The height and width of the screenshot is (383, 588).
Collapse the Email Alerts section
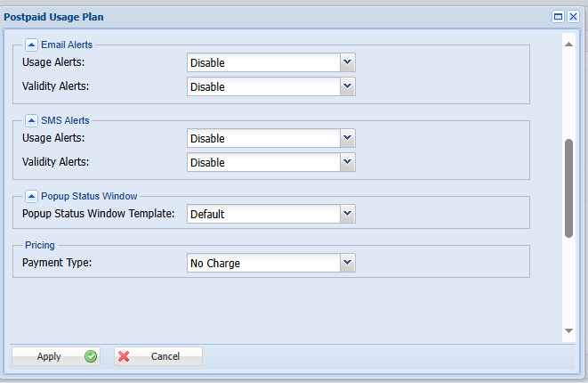click(x=31, y=44)
